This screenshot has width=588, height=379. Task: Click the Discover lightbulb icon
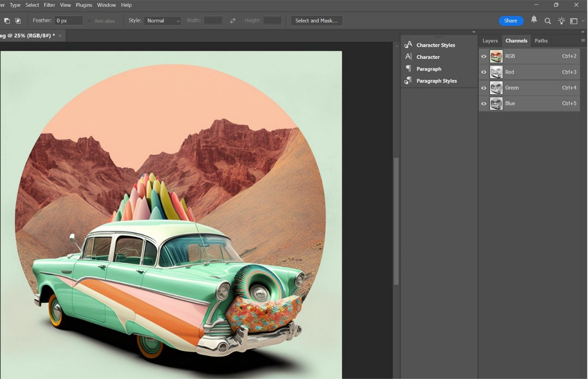pos(561,21)
